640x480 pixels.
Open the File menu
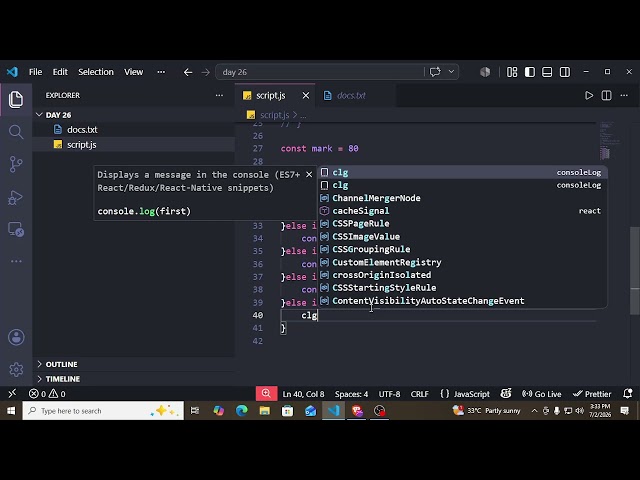tap(36, 72)
